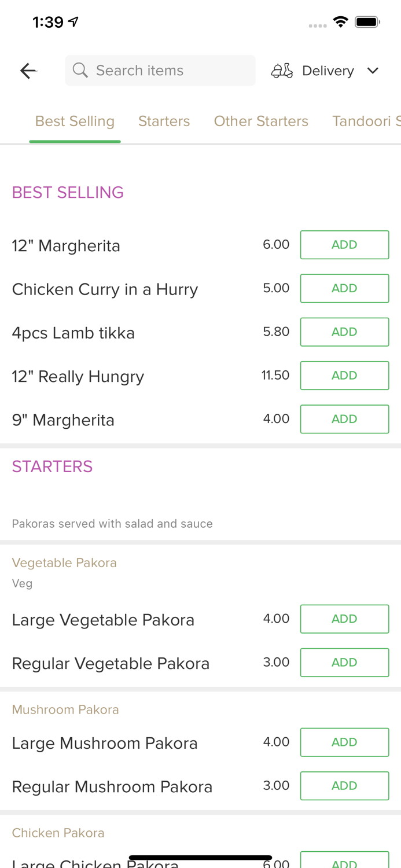This screenshot has height=868, width=401.
Task: Add Large Vegetable Pakora
Action: 344,619
